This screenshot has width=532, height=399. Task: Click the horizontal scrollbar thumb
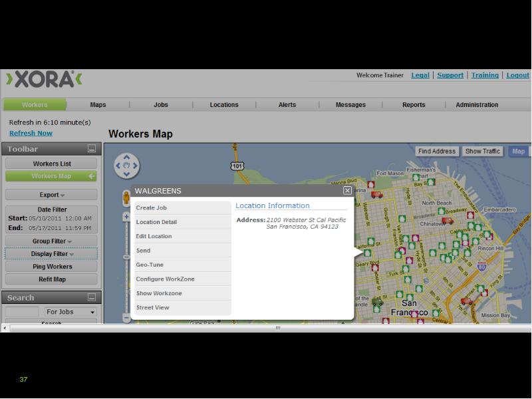(270, 328)
